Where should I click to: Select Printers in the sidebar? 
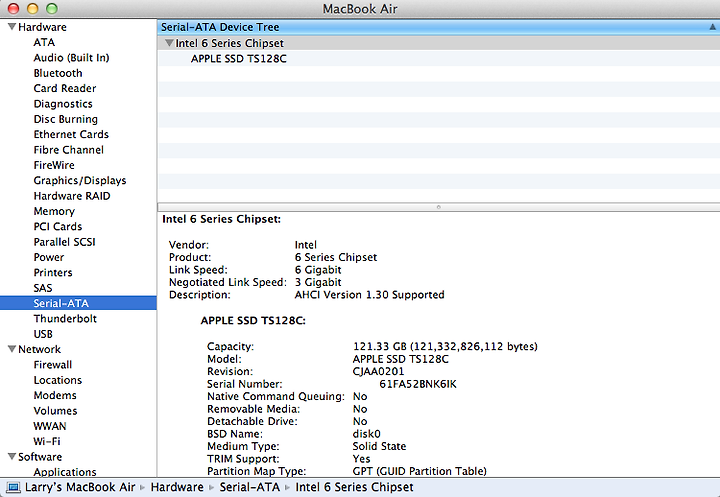pos(53,272)
